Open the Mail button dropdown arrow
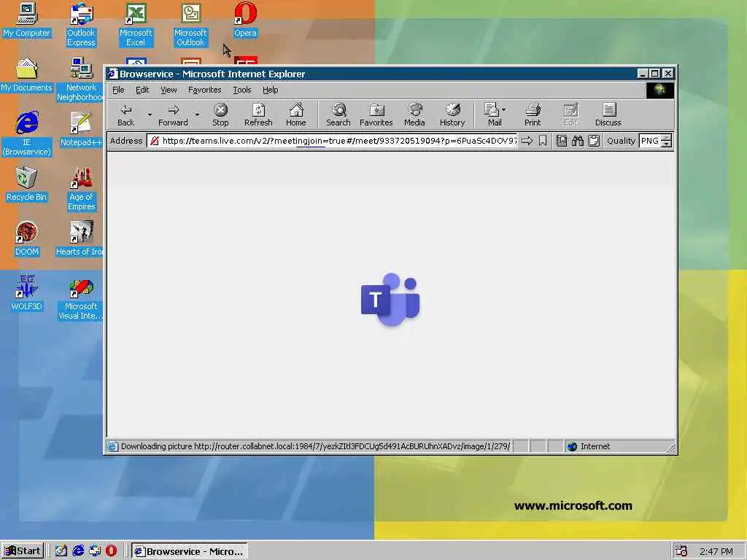This screenshot has height=560, width=747. click(x=504, y=109)
